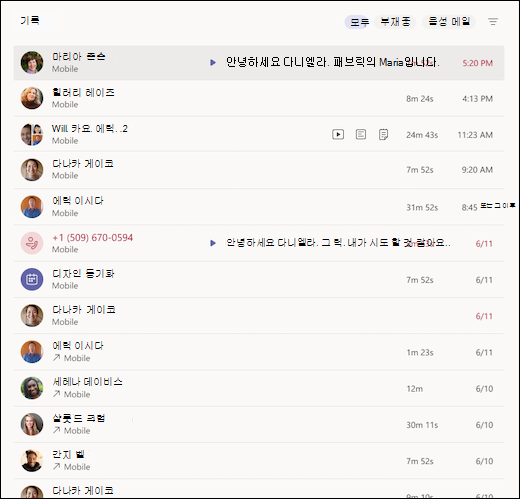Click the 30m 11s duration

click(422, 425)
